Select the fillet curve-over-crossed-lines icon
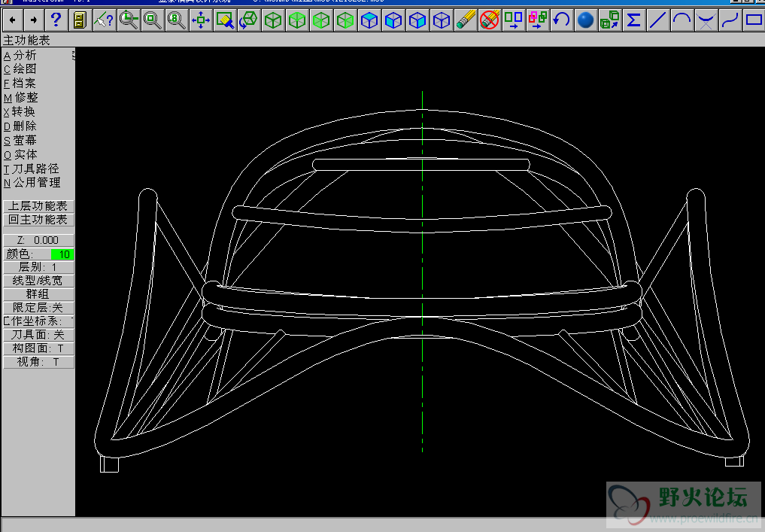Screen dimensions: 765x532 (706, 20)
